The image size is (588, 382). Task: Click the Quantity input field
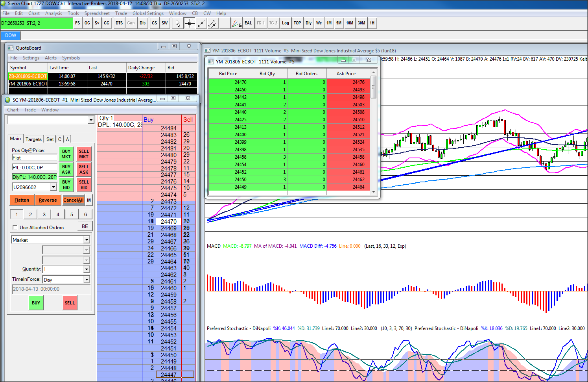[x=63, y=269]
